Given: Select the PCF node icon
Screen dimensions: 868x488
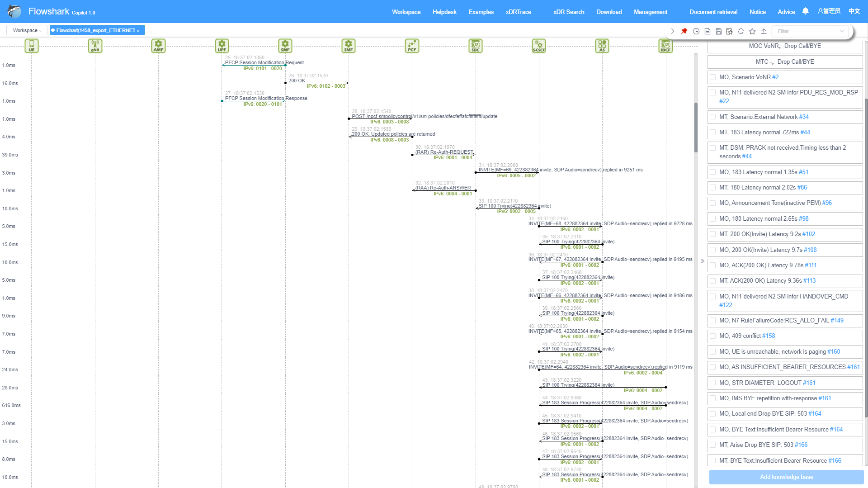Looking at the screenshot, I should 412,46.
